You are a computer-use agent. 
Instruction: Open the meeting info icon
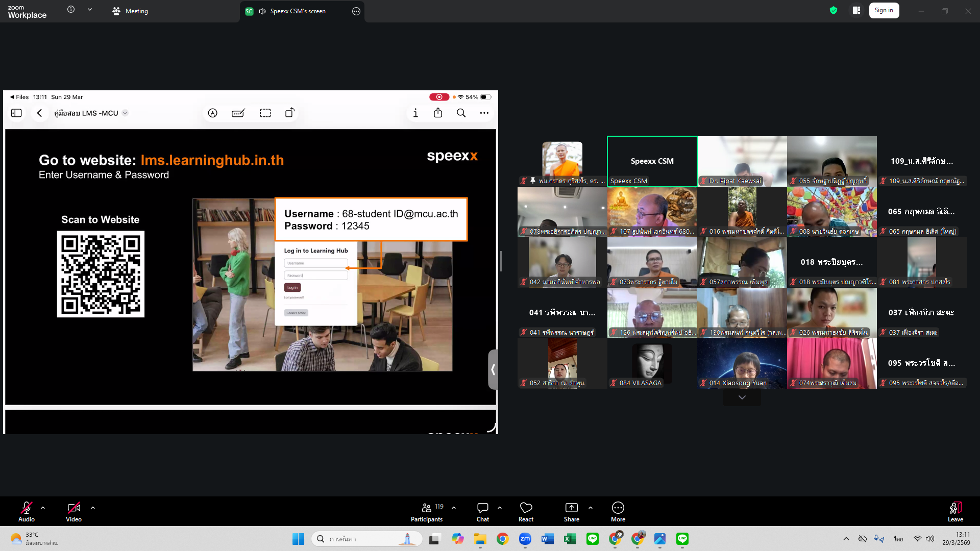coord(71,10)
